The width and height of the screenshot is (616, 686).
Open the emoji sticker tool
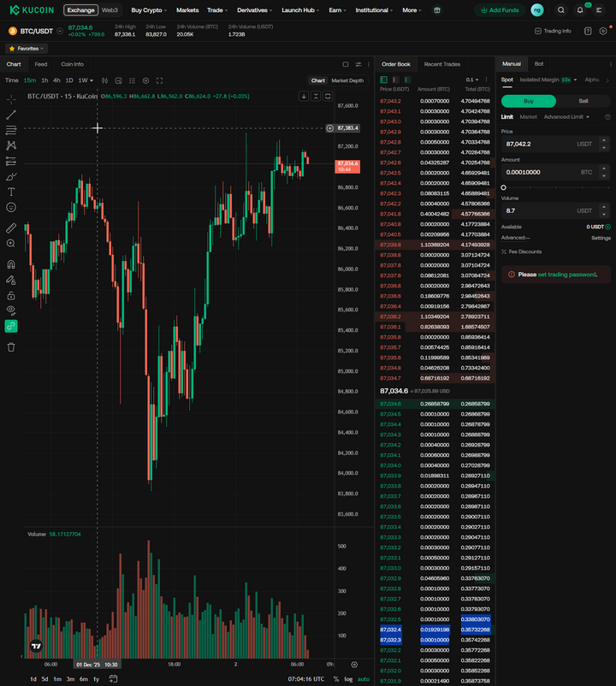coord(11,207)
